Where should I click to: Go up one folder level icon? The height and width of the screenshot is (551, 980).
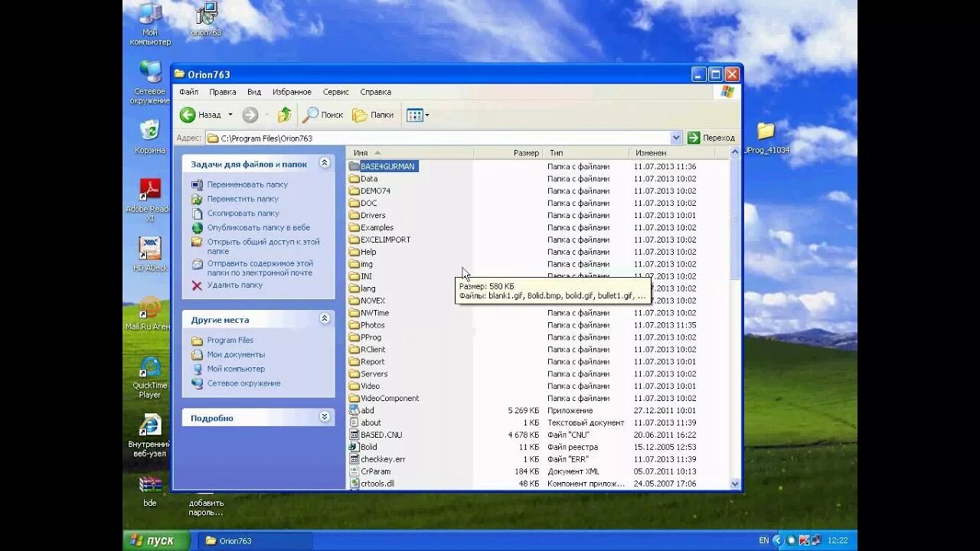tap(284, 115)
